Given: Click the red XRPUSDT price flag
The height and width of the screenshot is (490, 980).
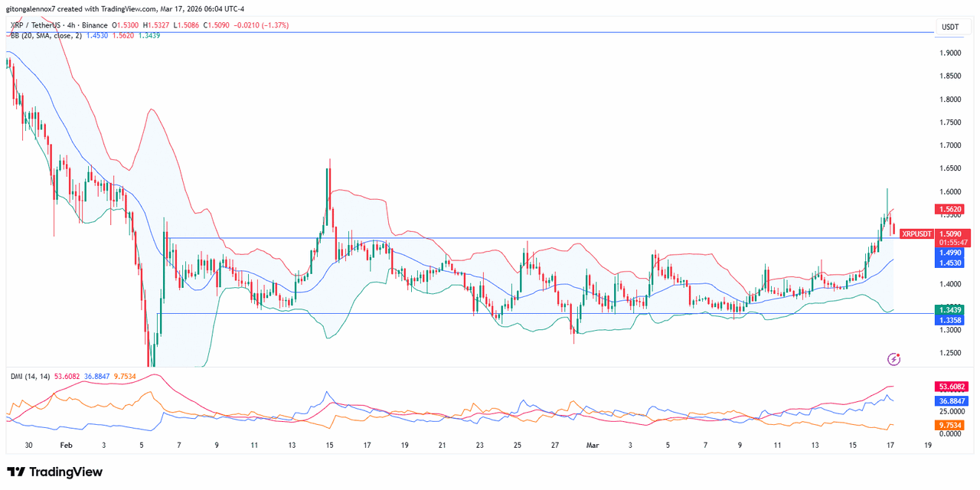Looking at the screenshot, I should tap(916, 233).
